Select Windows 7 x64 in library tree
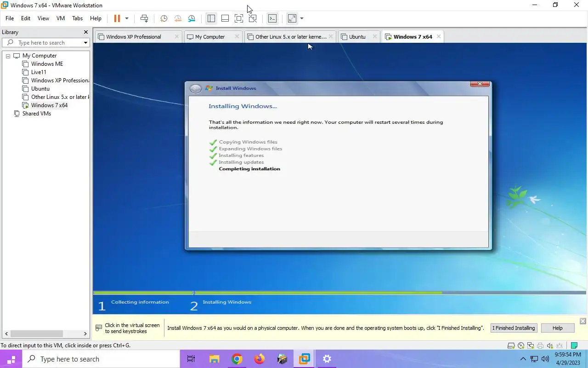The width and height of the screenshot is (588, 368). click(49, 105)
